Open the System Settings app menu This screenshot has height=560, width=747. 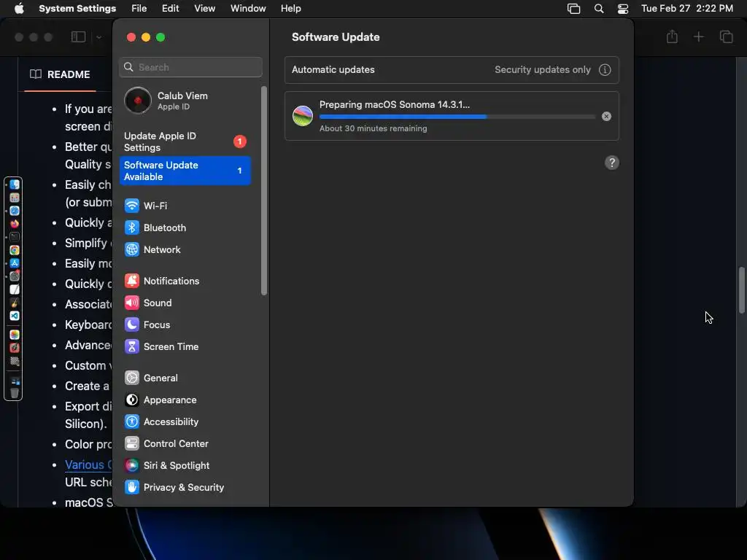pyautogui.click(x=77, y=9)
